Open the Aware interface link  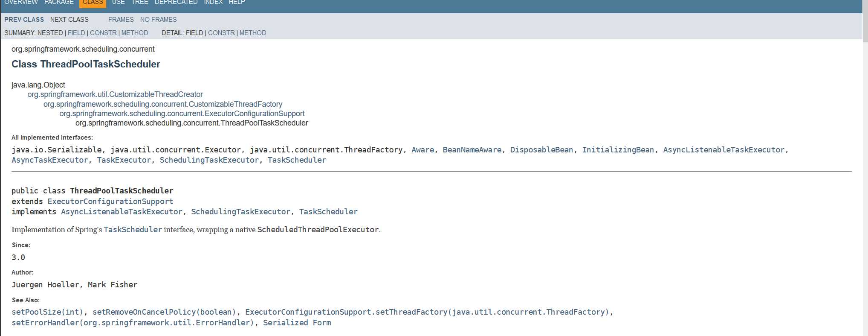[x=422, y=150]
